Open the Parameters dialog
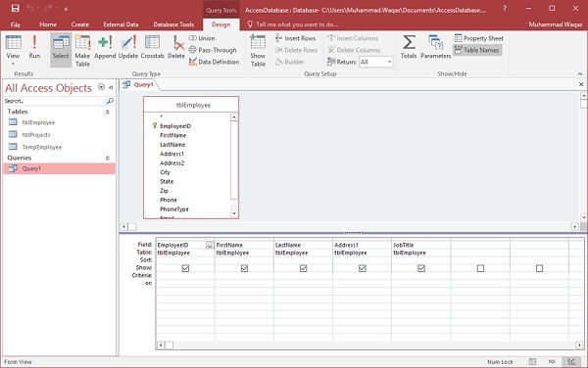The height and width of the screenshot is (368, 588). pos(435,47)
